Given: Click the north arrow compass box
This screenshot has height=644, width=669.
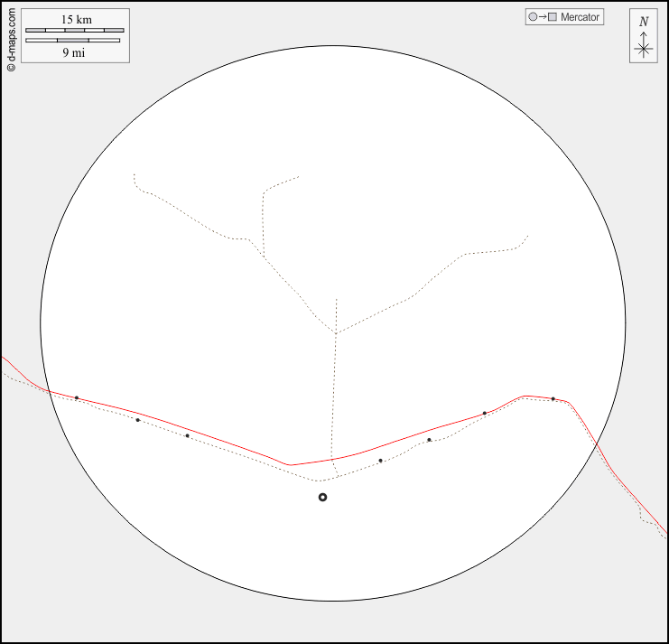Looking at the screenshot, I should pyautogui.click(x=644, y=36).
